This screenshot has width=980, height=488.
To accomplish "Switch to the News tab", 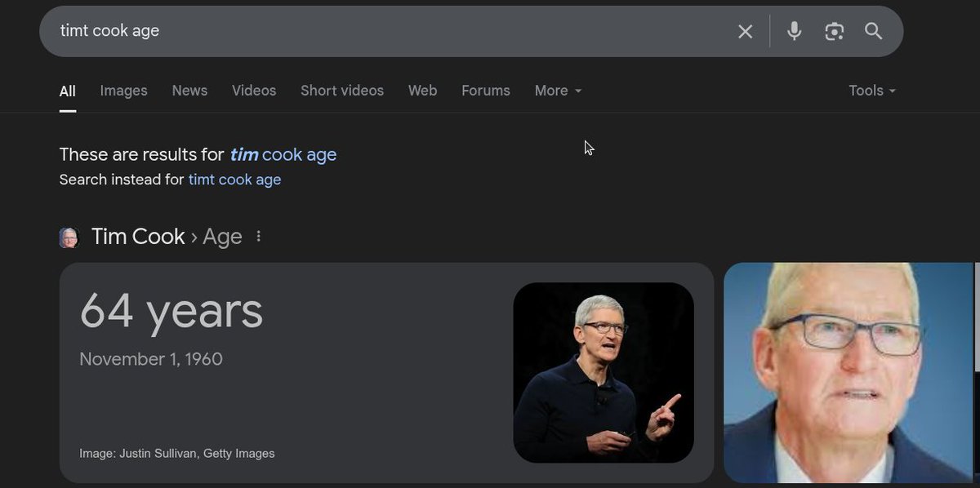I will point(189,91).
